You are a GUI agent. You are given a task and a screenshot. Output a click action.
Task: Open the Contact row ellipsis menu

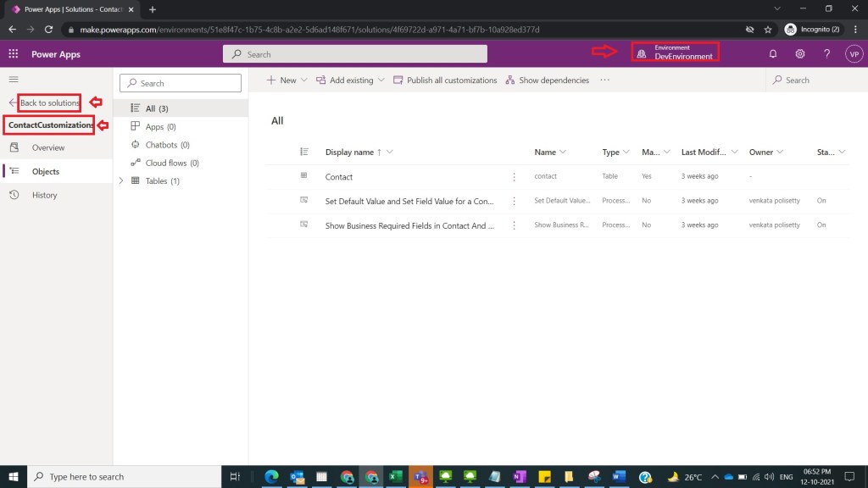pyautogui.click(x=514, y=176)
